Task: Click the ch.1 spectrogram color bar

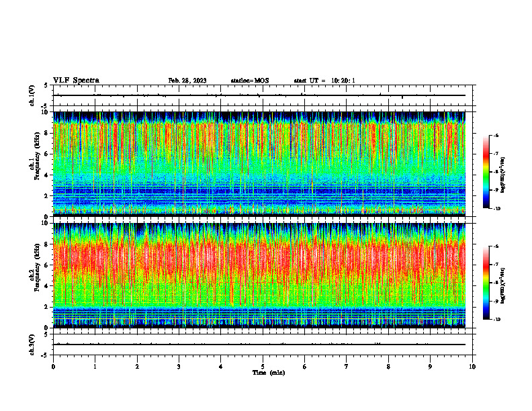Action: point(486,172)
